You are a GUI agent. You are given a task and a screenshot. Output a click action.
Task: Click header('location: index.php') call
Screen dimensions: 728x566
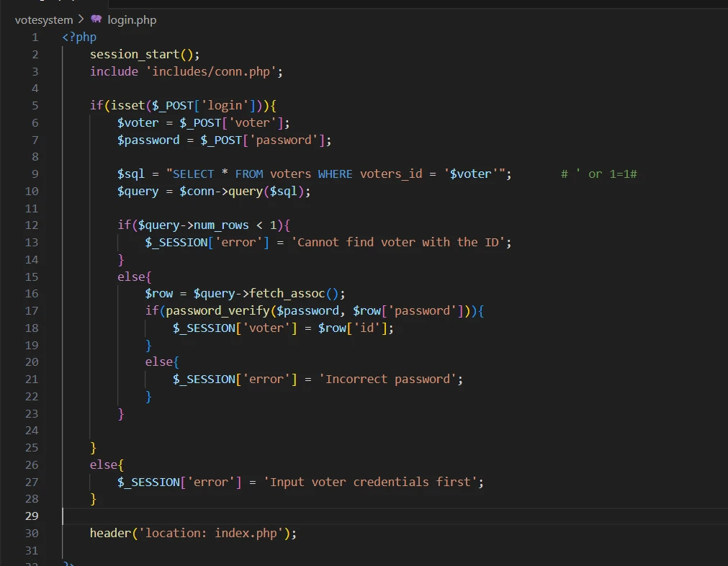[190, 533]
